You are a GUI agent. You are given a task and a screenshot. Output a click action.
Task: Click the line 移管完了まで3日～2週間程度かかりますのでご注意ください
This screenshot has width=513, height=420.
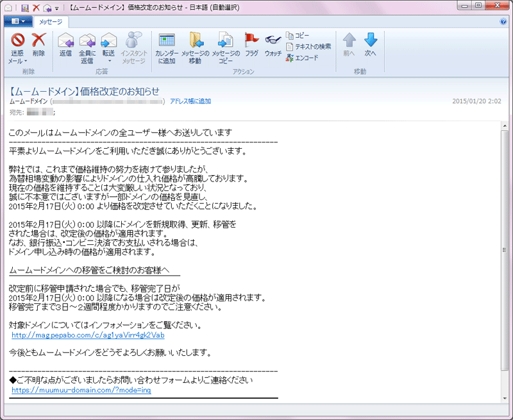(116, 307)
